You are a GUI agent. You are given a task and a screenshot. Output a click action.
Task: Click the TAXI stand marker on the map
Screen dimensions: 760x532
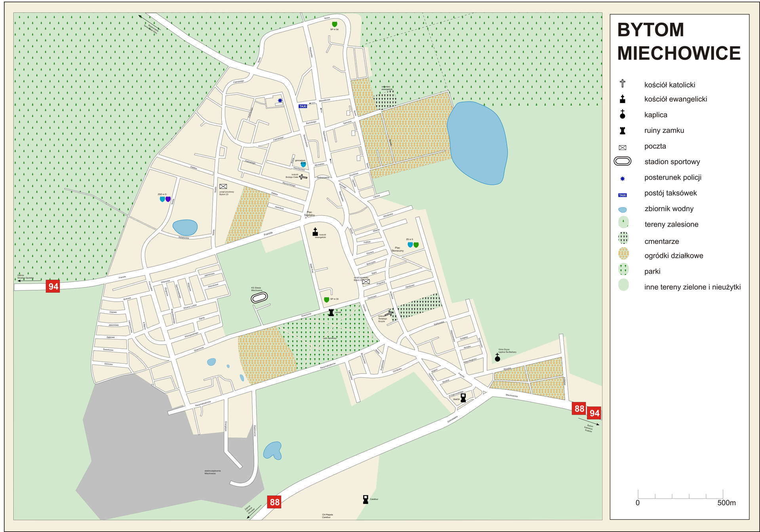pyautogui.click(x=303, y=106)
